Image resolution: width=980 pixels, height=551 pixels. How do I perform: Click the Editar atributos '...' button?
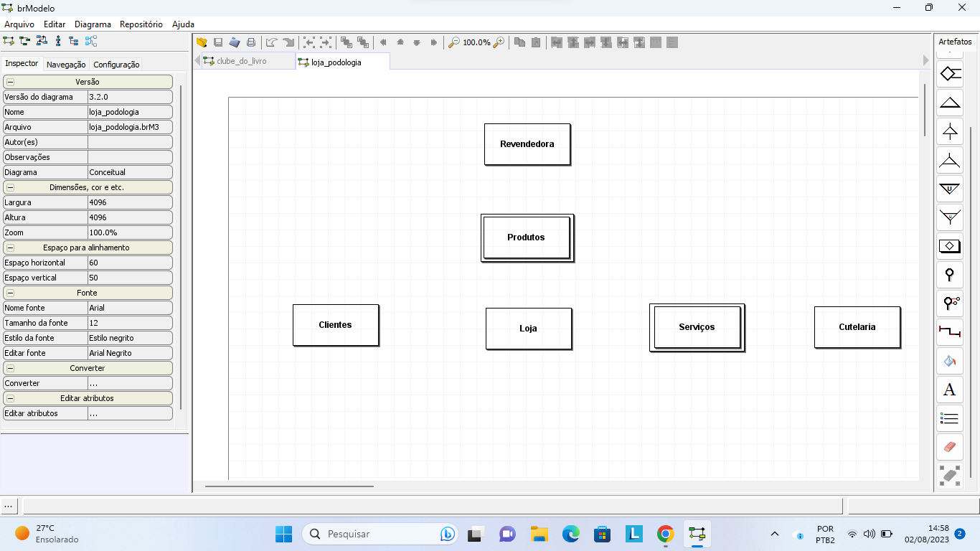[x=130, y=413]
